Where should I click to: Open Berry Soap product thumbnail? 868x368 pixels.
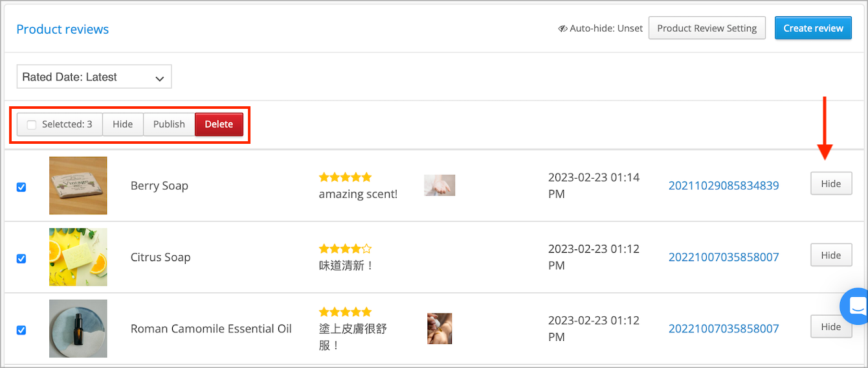pyautogui.click(x=78, y=185)
